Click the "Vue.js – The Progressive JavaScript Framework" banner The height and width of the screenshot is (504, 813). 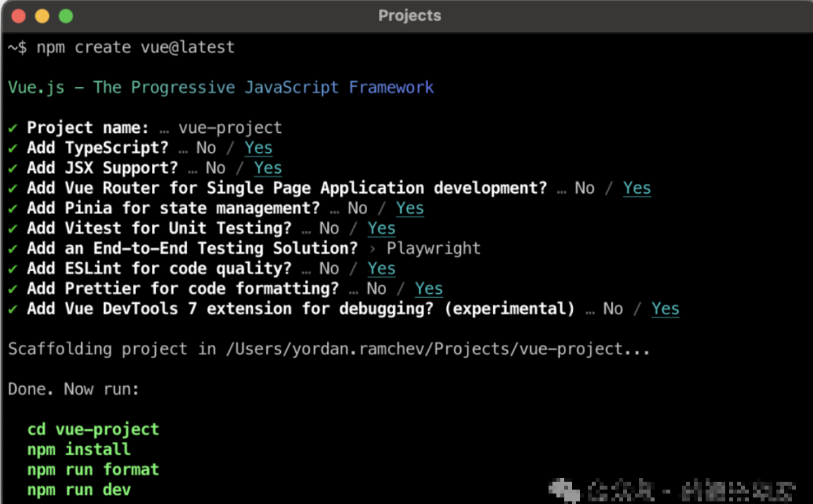221,87
